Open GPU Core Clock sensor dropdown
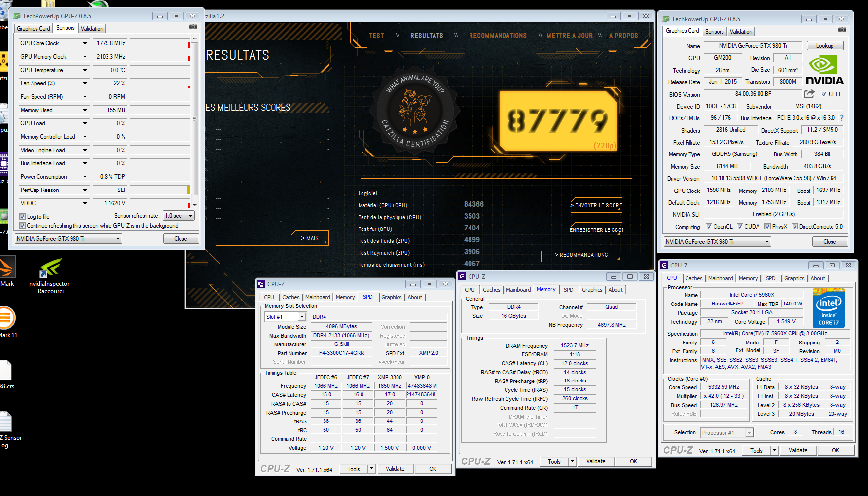This screenshot has width=868, height=496. pyautogui.click(x=85, y=43)
